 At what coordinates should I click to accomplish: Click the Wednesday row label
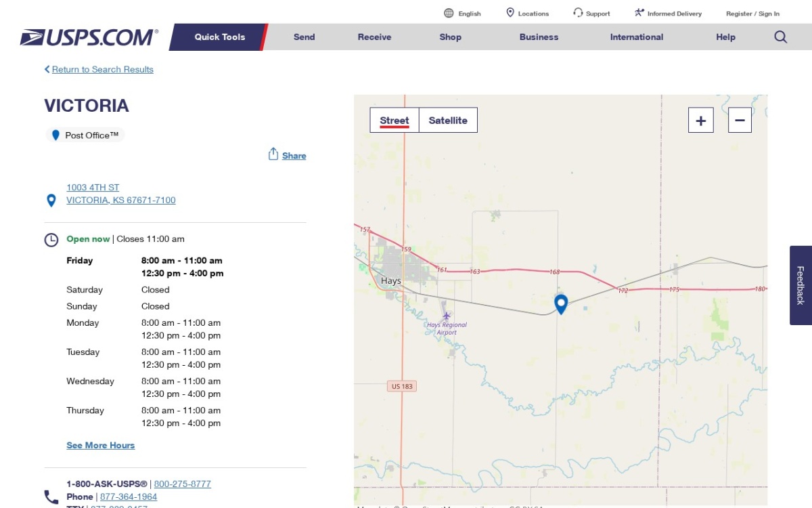90,381
